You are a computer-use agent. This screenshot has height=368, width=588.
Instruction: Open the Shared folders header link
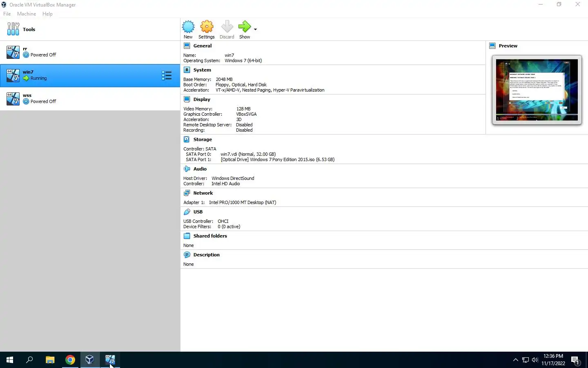tap(210, 236)
